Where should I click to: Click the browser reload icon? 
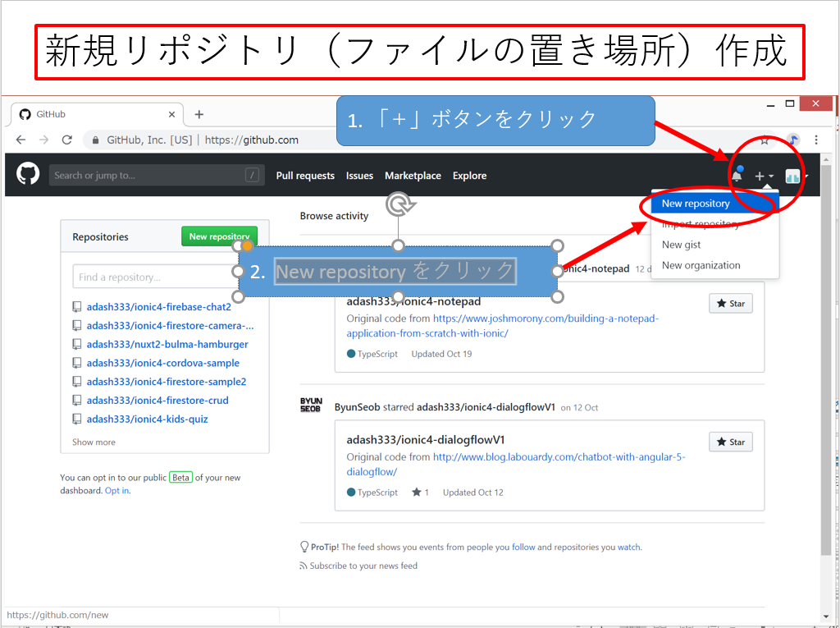67,140
